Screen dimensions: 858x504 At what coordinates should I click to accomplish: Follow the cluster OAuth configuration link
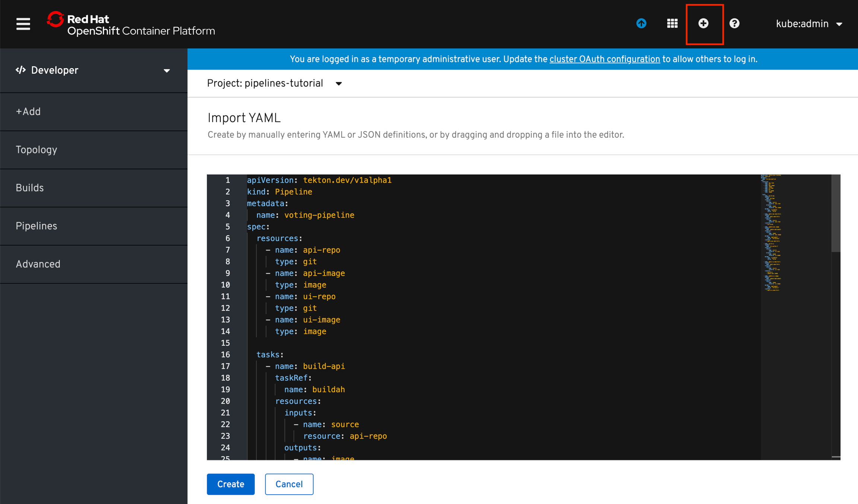(604, 59)
